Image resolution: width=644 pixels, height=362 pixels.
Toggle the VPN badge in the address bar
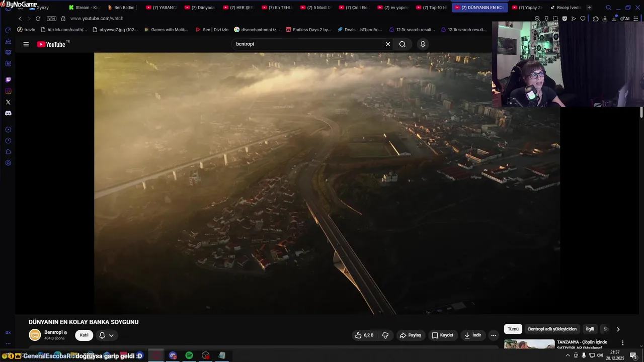click(51, 19)
